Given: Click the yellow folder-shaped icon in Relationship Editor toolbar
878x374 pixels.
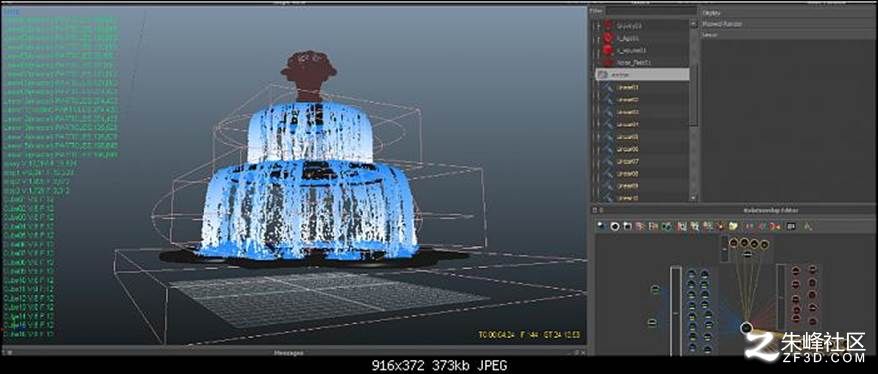Looking at the screenshot, I should point(734,226).
